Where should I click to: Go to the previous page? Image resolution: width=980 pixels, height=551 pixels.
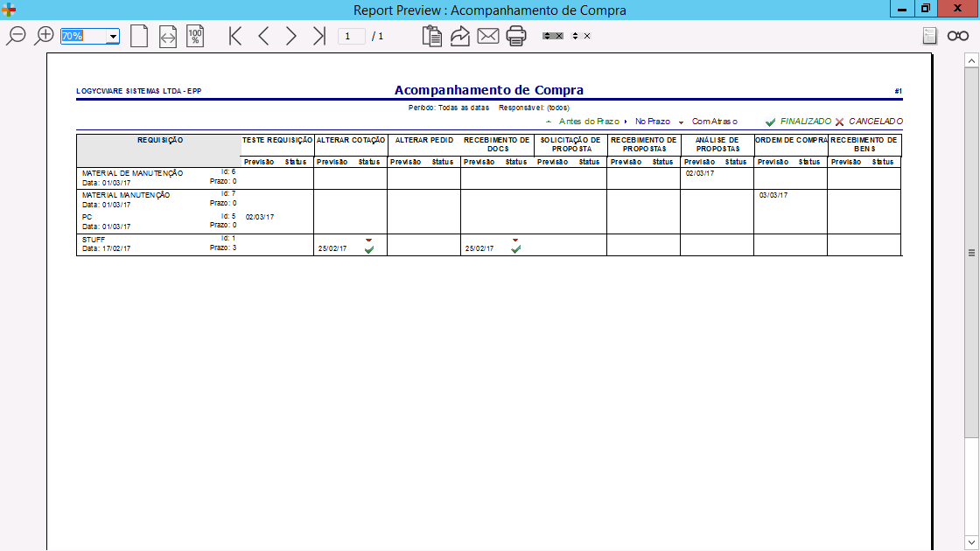pyautogui.click(x=262, y=36)
